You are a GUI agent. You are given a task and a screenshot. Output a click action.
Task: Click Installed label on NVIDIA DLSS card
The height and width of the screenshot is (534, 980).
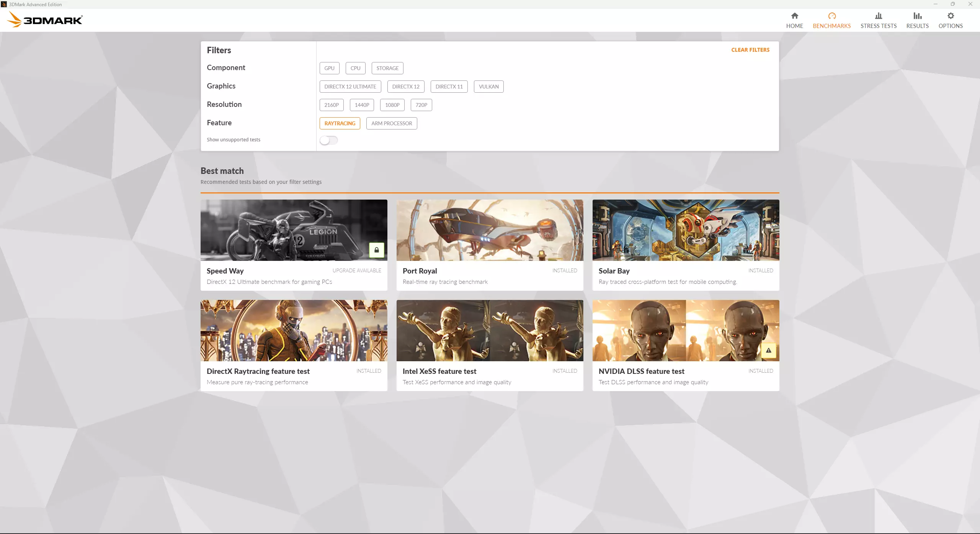pyautogui.click(x=761, y=371)
